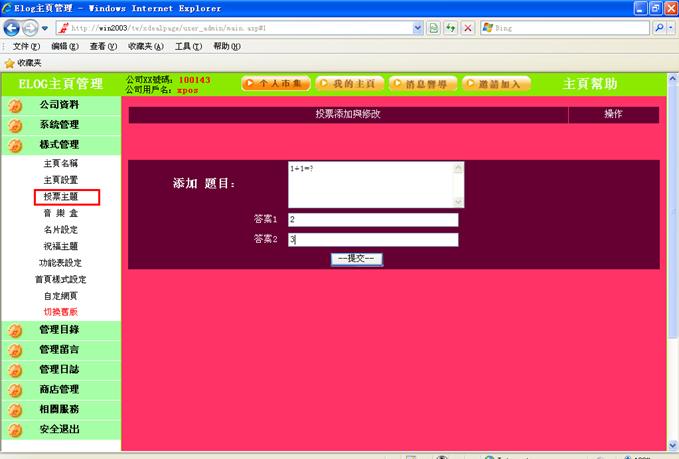This screenshot has width=679, height=459.
Task: Click the icon beside 安全退出
Action: 15,430
